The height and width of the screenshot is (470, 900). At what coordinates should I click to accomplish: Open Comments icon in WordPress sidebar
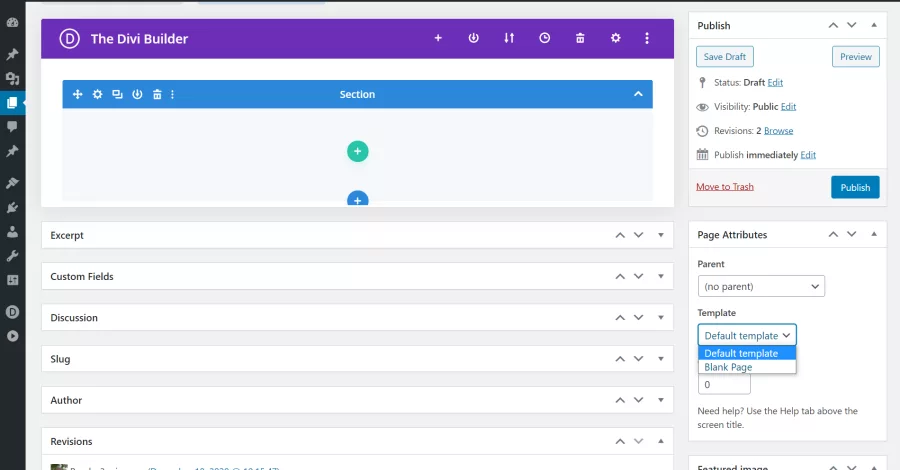point(12,127)
